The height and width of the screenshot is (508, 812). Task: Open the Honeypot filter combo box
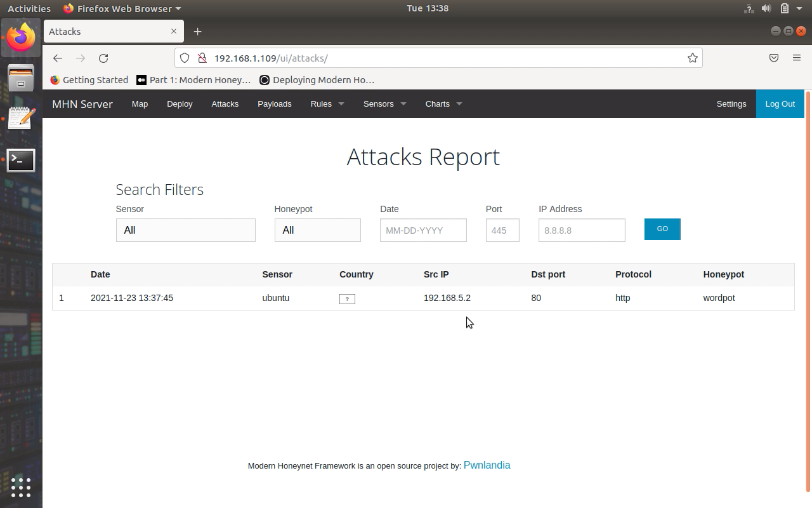pos(317,230)
